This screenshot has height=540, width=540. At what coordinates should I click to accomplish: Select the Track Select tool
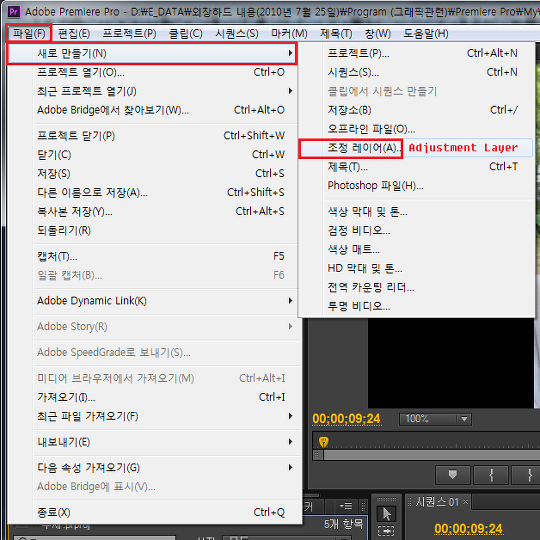tap(386, 531)
